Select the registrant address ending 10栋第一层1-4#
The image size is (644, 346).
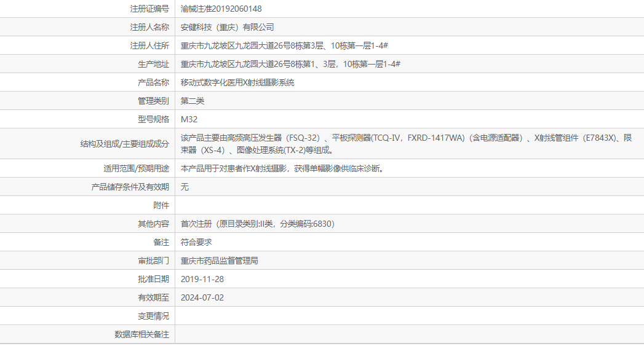pyautogui.click(x=284, y=45)
